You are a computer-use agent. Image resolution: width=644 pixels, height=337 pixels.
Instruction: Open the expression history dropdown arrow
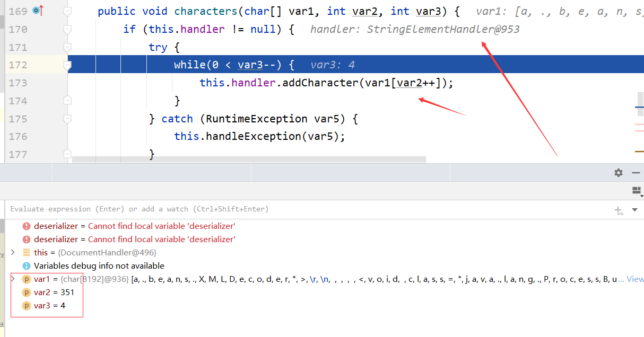click(x=634, y=210)
